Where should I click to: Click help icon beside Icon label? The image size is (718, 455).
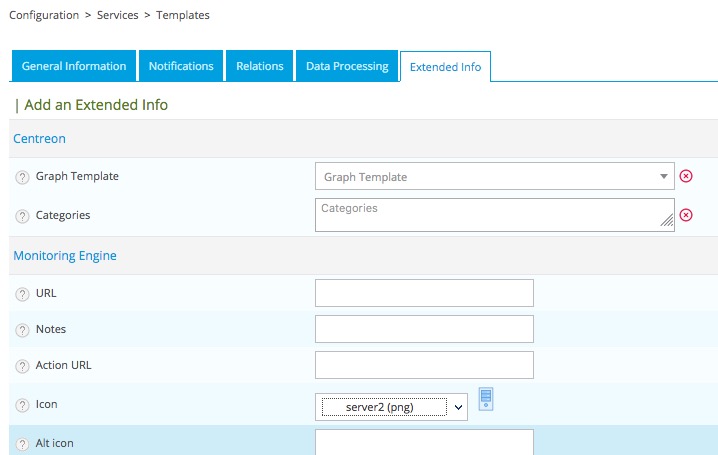coord(22,406)
